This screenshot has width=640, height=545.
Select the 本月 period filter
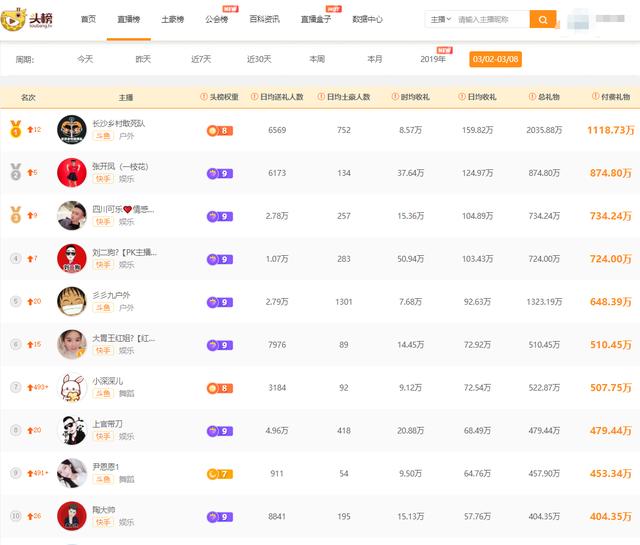tap(374, 59)
